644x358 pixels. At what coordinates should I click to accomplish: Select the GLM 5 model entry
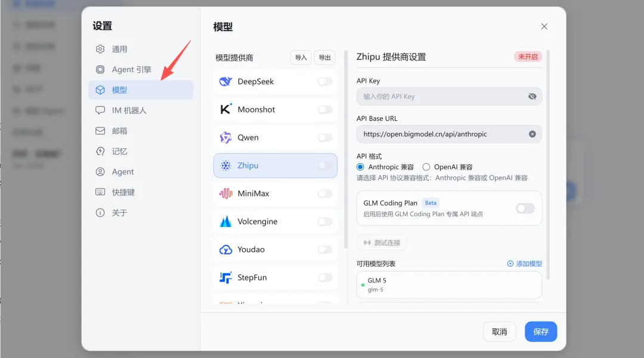(450, 285)
